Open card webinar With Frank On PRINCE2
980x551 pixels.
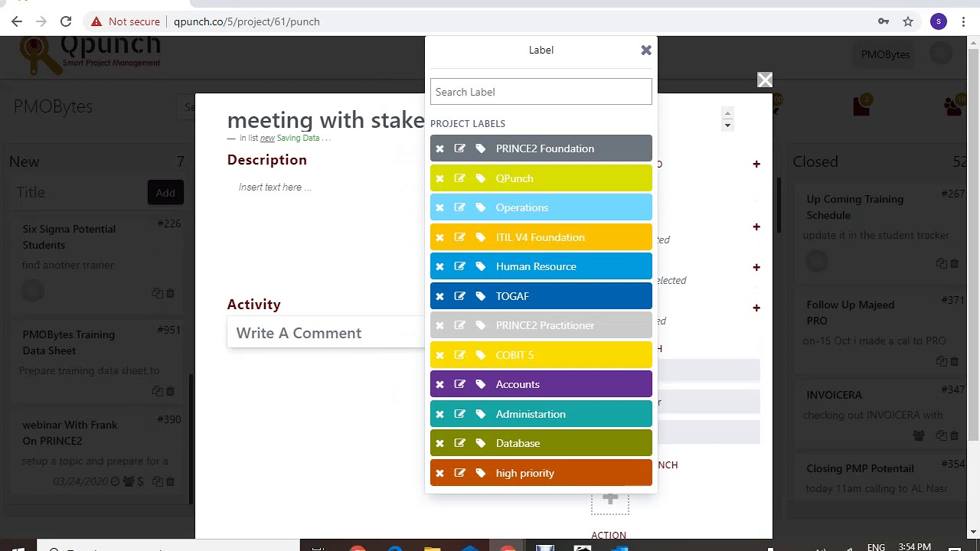point(70,432)
